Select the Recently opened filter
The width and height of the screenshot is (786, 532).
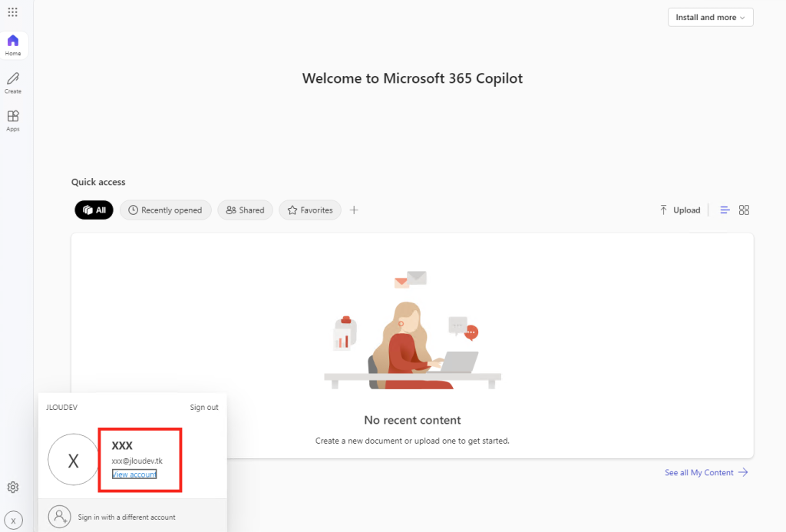coord(166,210)
